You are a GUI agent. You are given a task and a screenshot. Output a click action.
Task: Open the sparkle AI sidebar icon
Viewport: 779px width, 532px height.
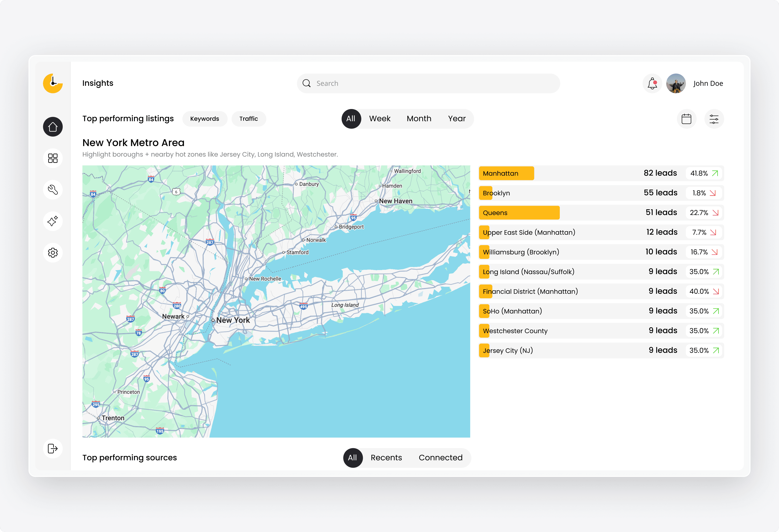pos(53,221)
